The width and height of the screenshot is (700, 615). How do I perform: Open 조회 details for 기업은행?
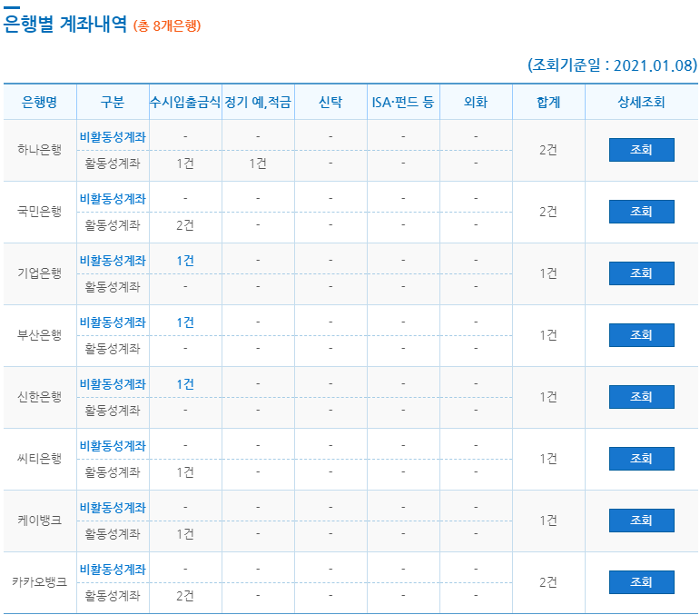[641, 273]
